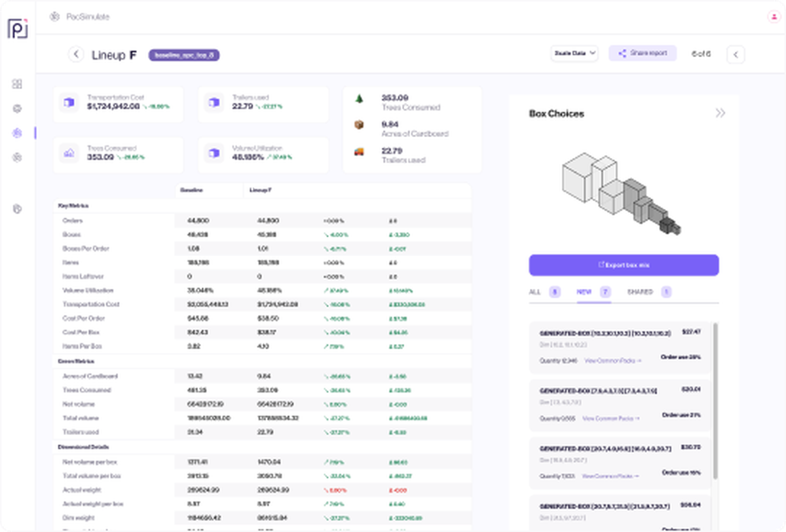Click the PacSimulate app logo in sidebar

tap(18, 29)
